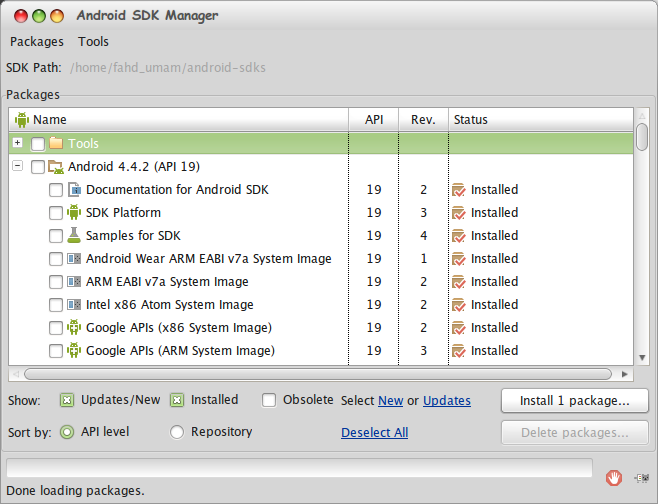
Task: Expand the Tools tree node
Action: [x=17, y=144]
